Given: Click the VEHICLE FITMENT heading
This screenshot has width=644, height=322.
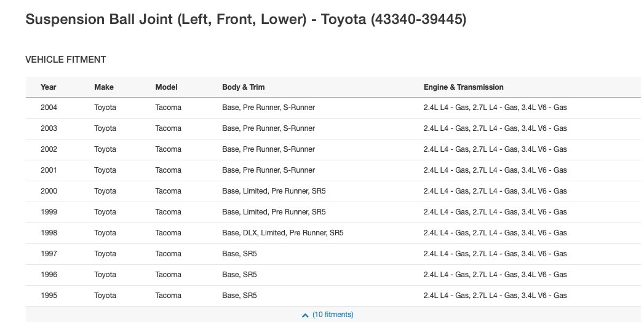Looking at the screenshot, I should click(x=66, y=60).
